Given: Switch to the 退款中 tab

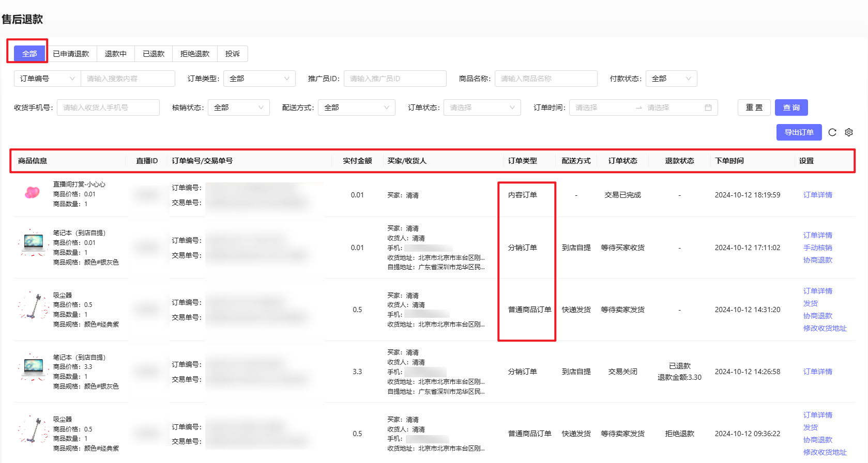Looking at the screenshot, I should click(x=115, y=54).
